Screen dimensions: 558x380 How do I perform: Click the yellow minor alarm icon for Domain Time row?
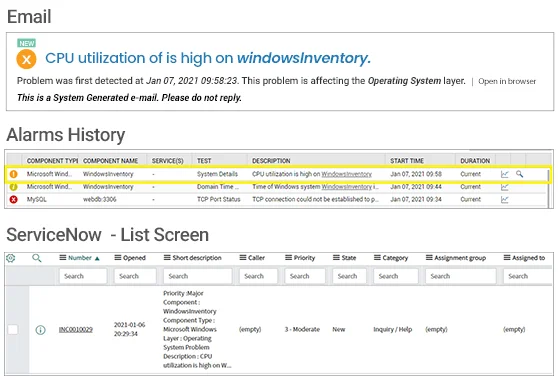tap(13, 187)
